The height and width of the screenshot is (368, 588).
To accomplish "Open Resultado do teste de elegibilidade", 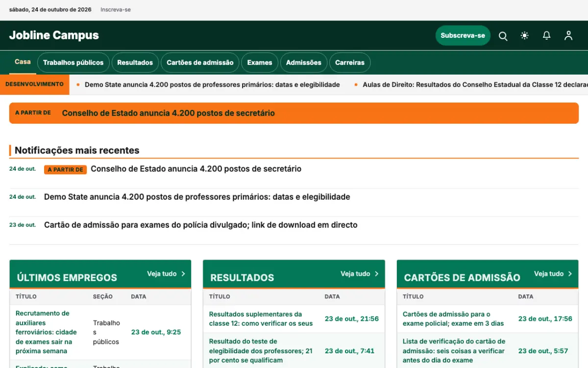I will (x=261, y=351).
